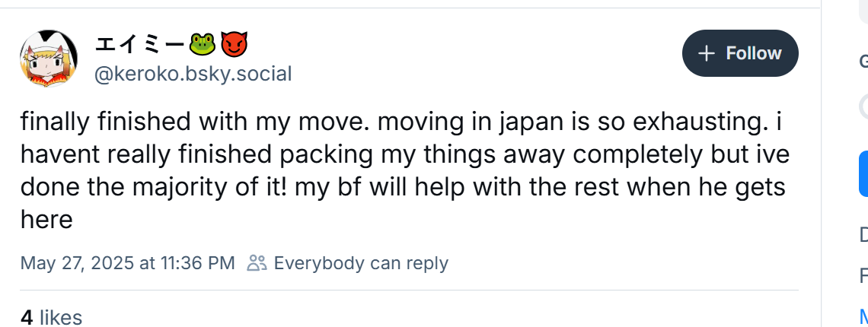This screenshot has width=868, height=327.
Task: Click the gray box at top of sidebar
Action: (x=863, y=11)
